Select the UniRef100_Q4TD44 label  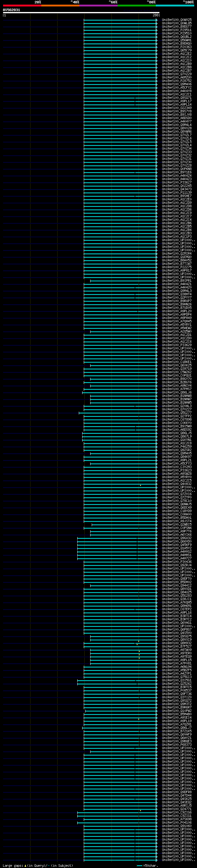pyautogui.click(x=177, y=795)
